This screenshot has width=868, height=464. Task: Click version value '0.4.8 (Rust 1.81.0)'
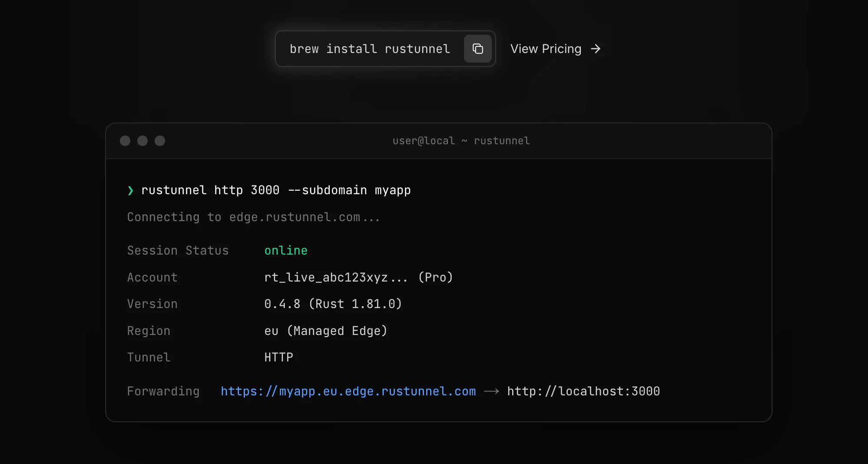333,304
